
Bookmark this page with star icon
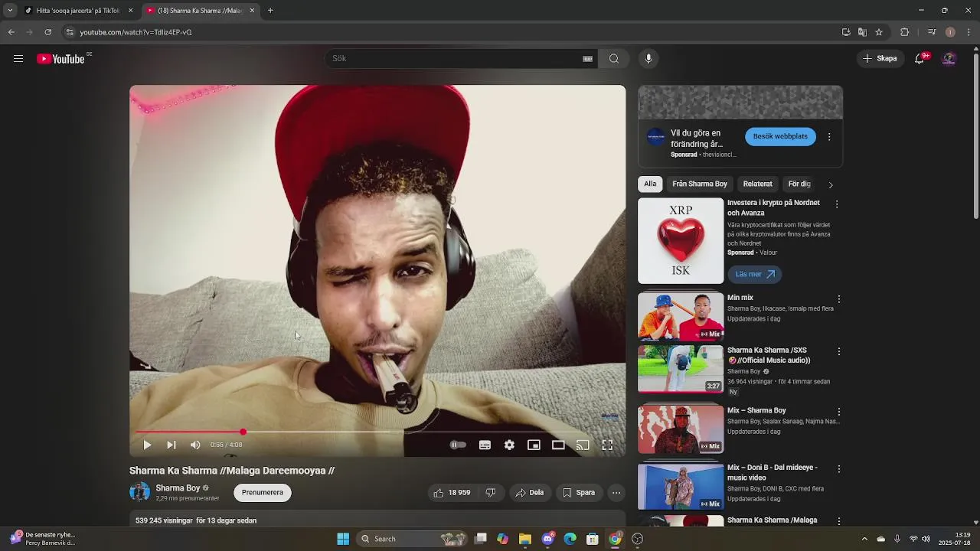coord(879,32)
